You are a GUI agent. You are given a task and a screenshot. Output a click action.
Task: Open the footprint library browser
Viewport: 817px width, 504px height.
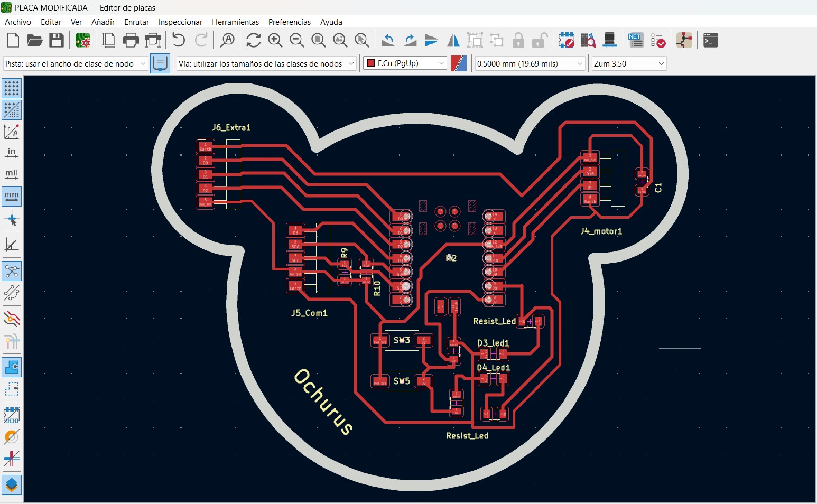[588, 40]
